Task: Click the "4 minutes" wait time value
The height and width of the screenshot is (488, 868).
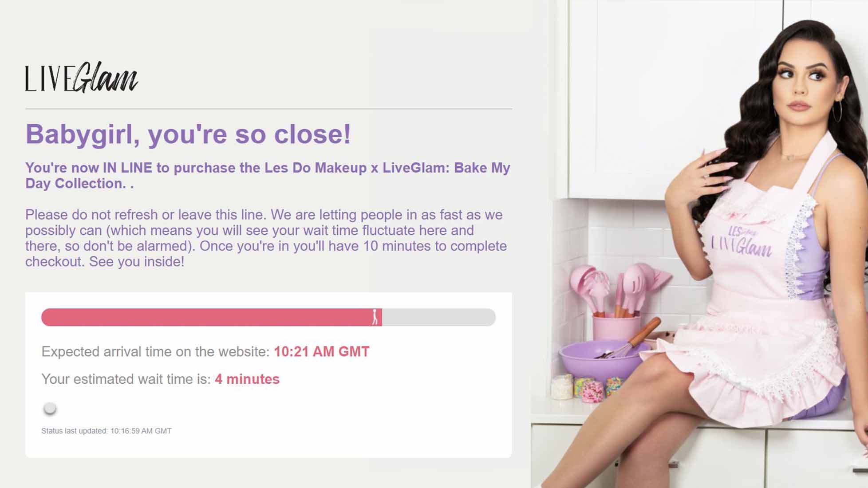Action: 247,379
